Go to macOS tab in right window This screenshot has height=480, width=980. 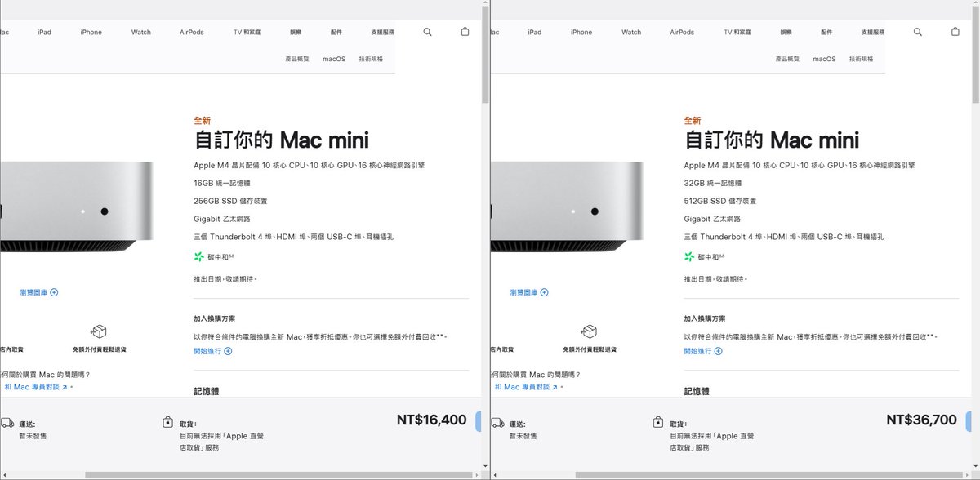pyautogui.click(x=824, y=59)
